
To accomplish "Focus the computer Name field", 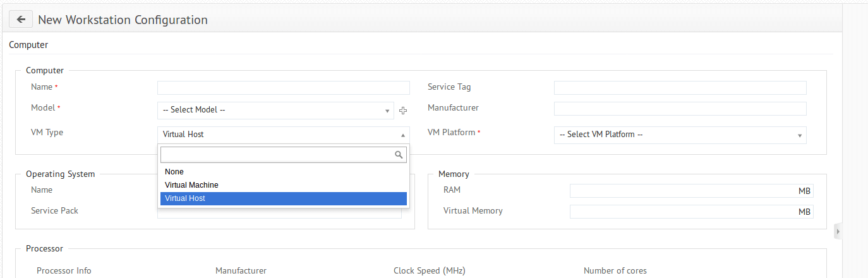I will [x=283, y=88].
